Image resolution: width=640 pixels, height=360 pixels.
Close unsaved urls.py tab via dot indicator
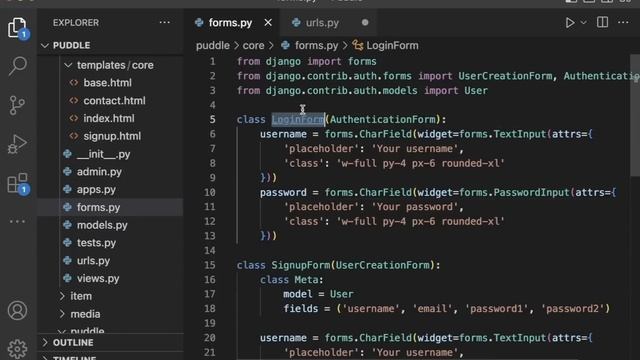click(365, 23)
